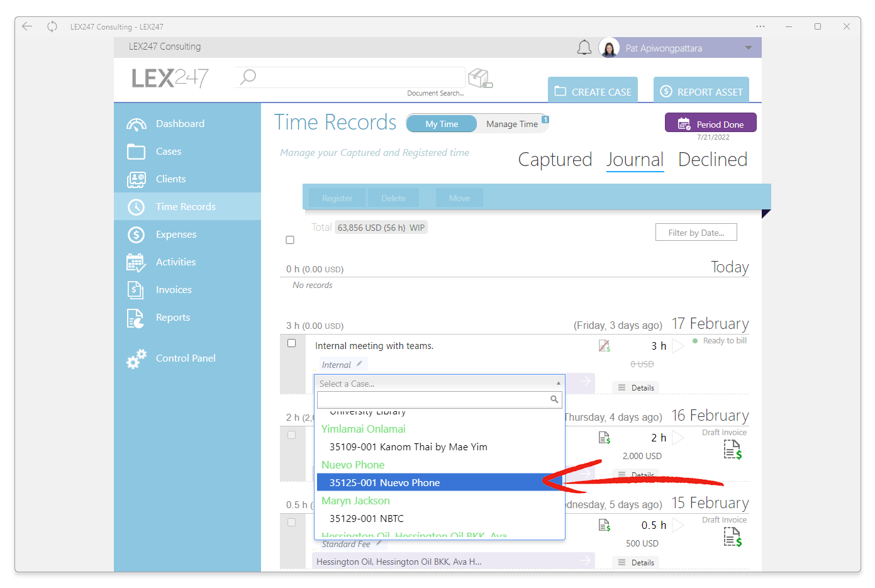Click the play arrow beside 2 h
Screen dimensions: 875x588
[x=677, y=438]
